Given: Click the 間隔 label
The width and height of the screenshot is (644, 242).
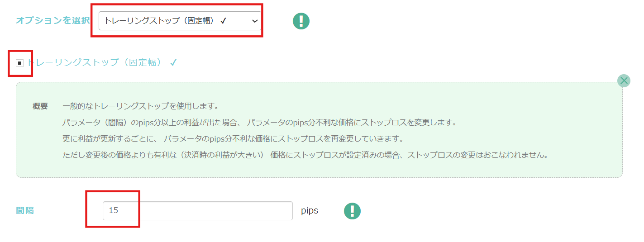Looking at the screenshot, I should click(x=25, y=211).
